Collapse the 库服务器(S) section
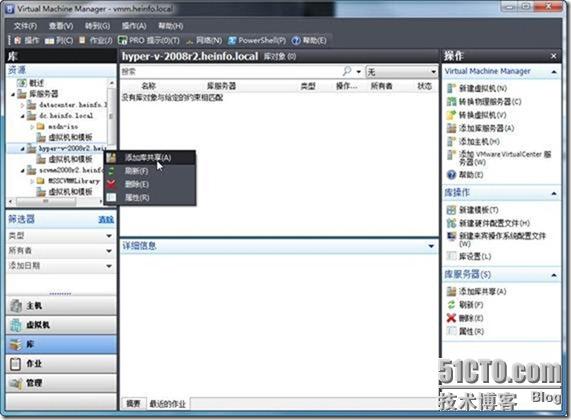571x420 pixels. click(x=554, y=275)
